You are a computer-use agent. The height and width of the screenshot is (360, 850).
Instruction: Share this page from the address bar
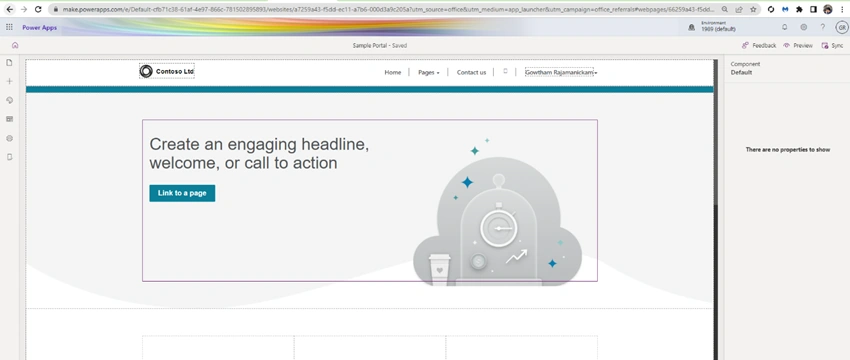pos(739,9)
